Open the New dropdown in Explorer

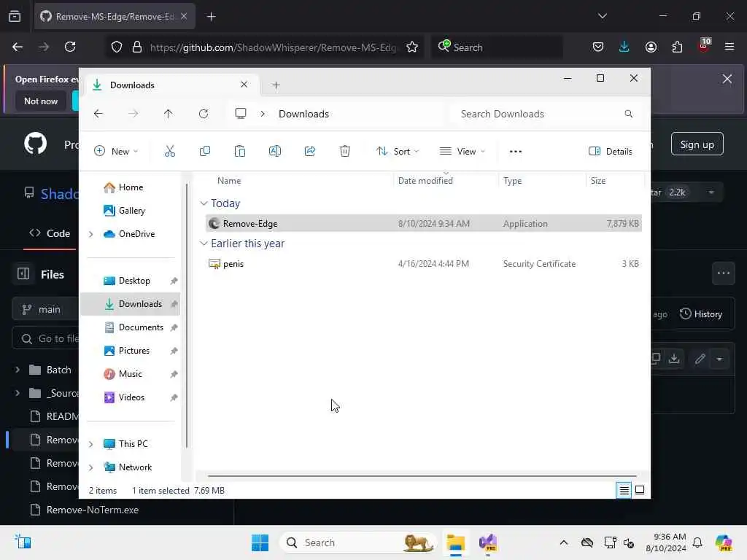(116, 152)
